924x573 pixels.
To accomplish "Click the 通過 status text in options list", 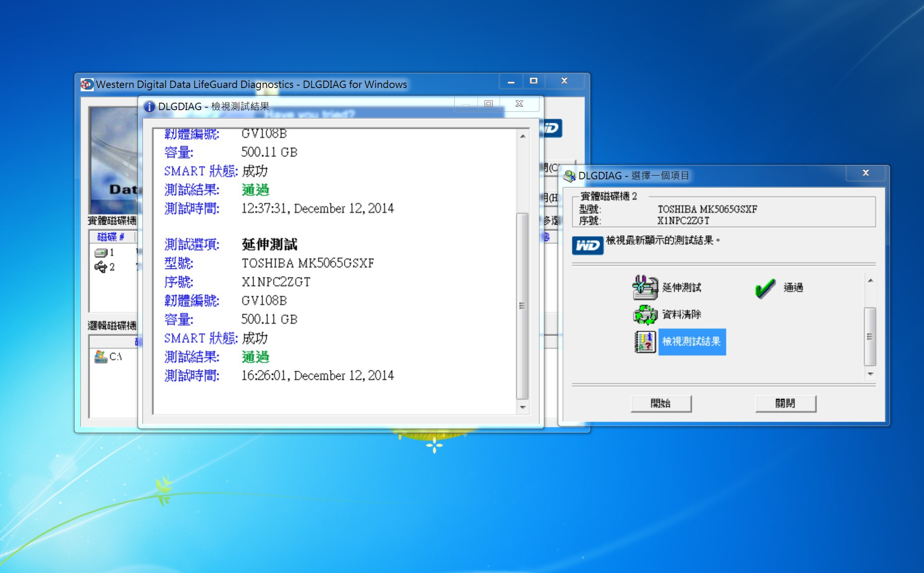I will (793, 288).
